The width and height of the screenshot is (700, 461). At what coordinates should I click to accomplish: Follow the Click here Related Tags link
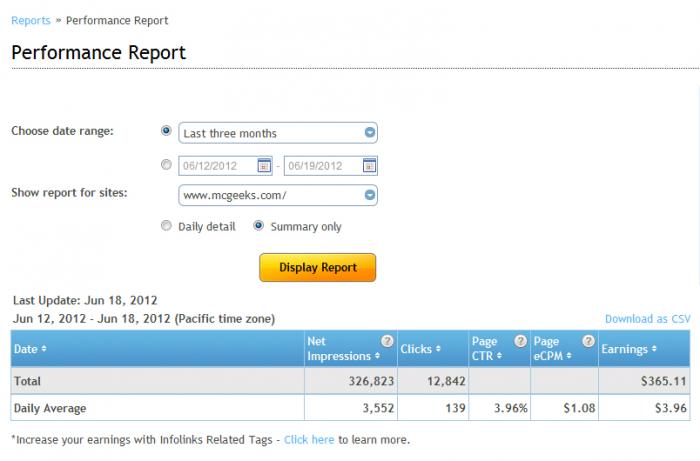pos(309,440)
